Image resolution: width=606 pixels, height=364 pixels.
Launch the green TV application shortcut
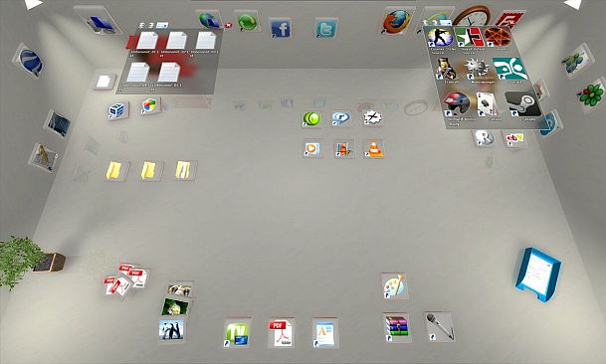click(x=238, y=333)
